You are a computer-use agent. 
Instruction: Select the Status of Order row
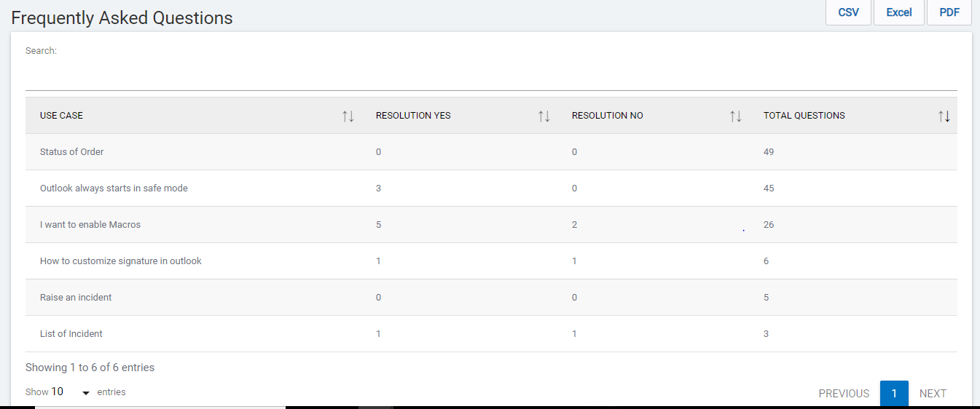point(72,152)
